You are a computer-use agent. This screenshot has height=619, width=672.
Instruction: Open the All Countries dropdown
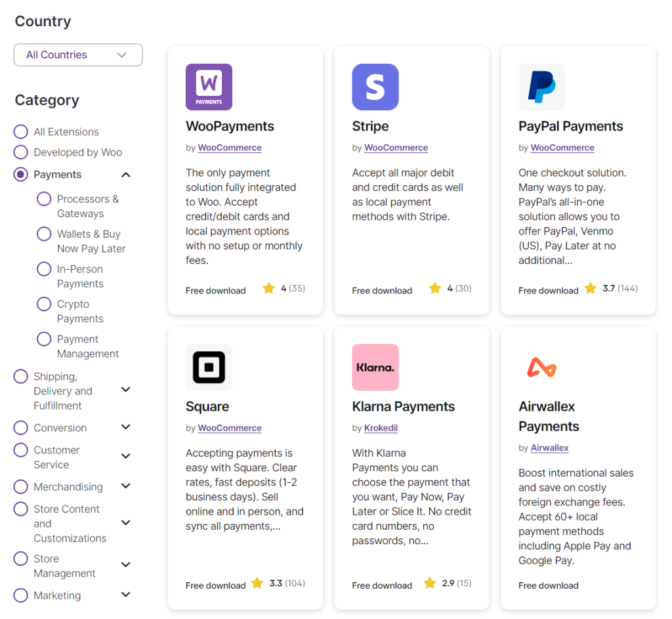point(77,55)
